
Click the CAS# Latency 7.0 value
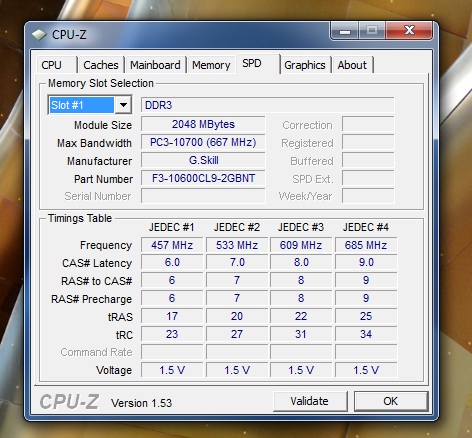pos(237,262)
